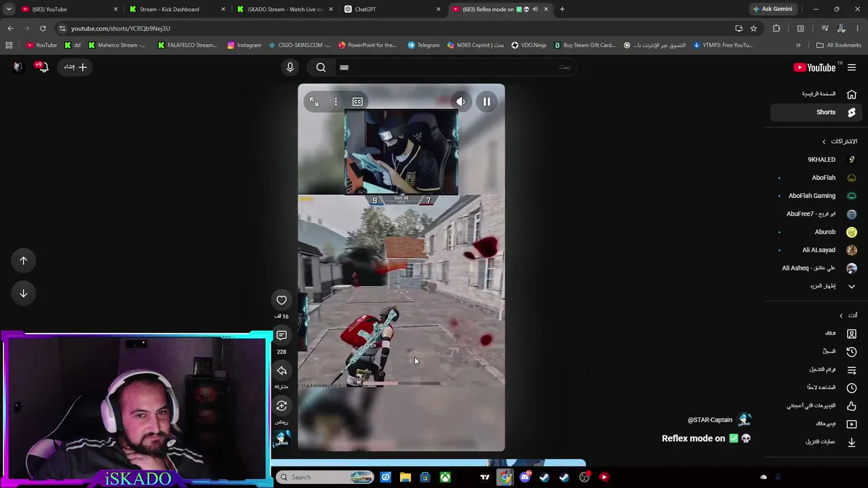Reload the current page
Viewport: 868px width, 488px height.
point(43,28)
